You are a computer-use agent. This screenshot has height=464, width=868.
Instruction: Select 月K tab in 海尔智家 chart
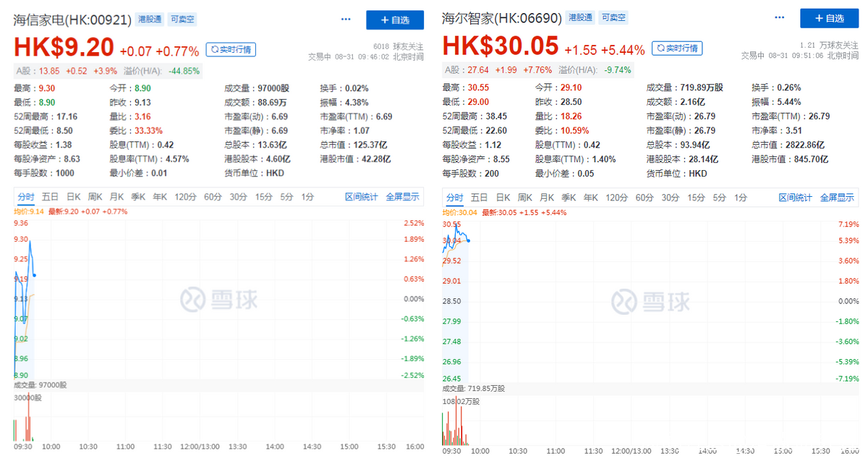point(547,198)
